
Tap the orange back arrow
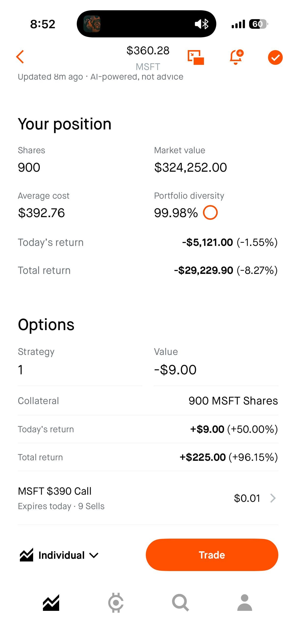point(20,57)
